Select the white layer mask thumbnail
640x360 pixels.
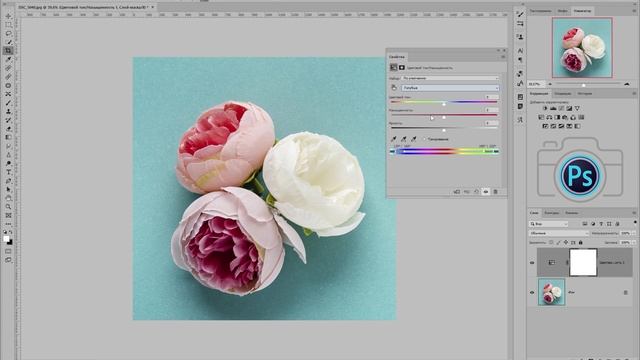(583, 262)
